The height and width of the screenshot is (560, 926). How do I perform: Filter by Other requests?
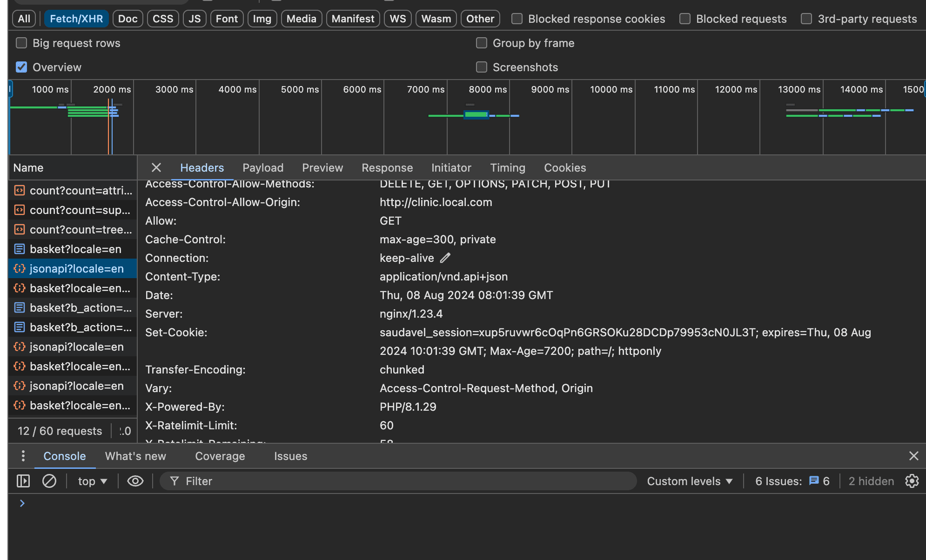pos(480,19)
